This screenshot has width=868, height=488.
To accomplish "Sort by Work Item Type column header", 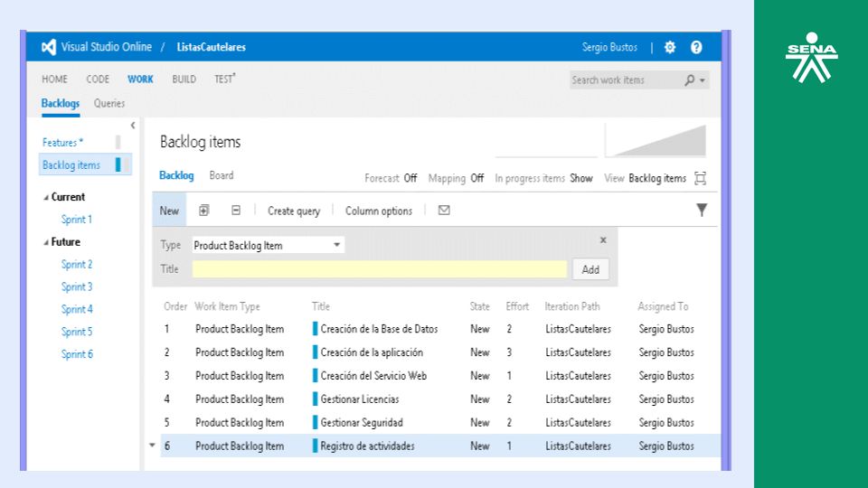I will coord(227,306).
